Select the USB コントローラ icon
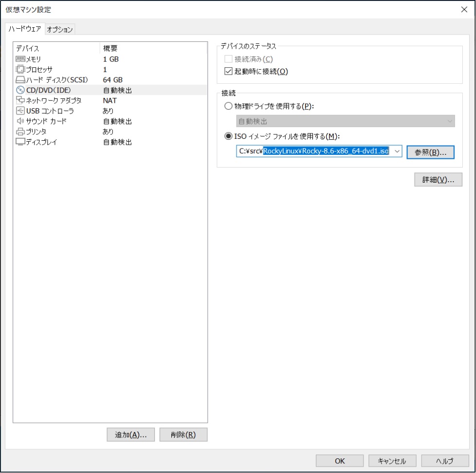Viewport: 476px width, 473px height. coord(21,111)
